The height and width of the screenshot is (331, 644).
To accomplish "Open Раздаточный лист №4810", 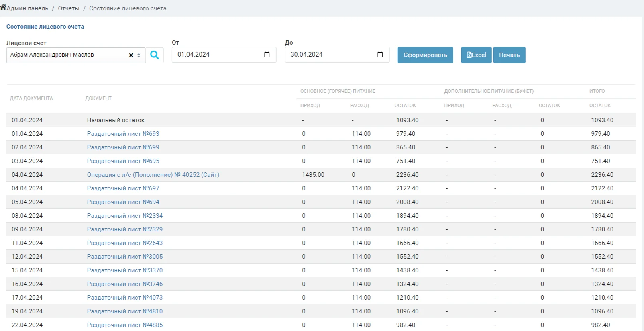I will coord(125,311).
